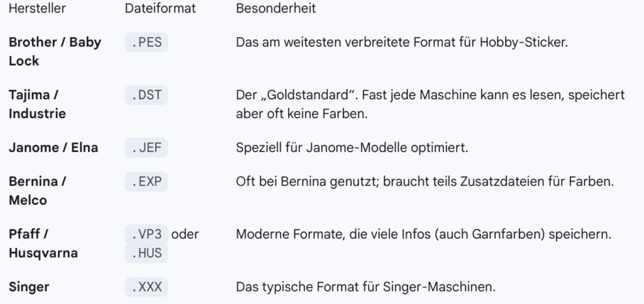644x304 pixels.
Task: Click the Dateiformat column header
Action: 160,8
